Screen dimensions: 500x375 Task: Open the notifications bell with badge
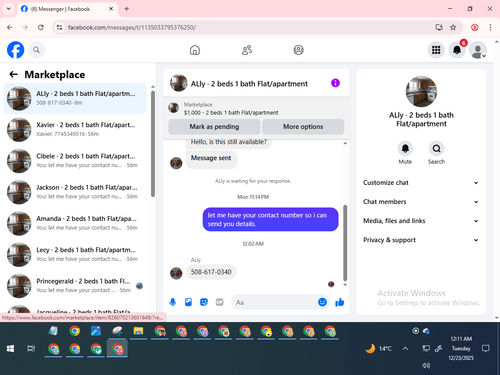pos(457,50)
